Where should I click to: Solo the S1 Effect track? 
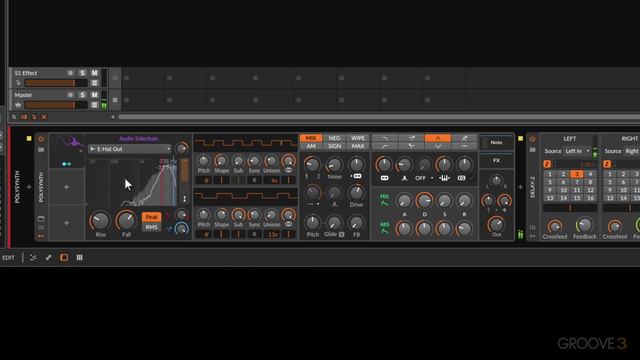point(82,73)
